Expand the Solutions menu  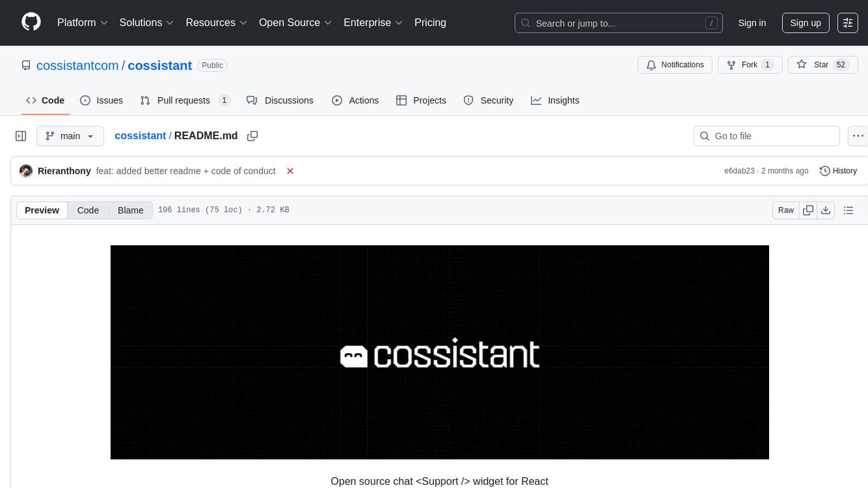click(147, 22)
